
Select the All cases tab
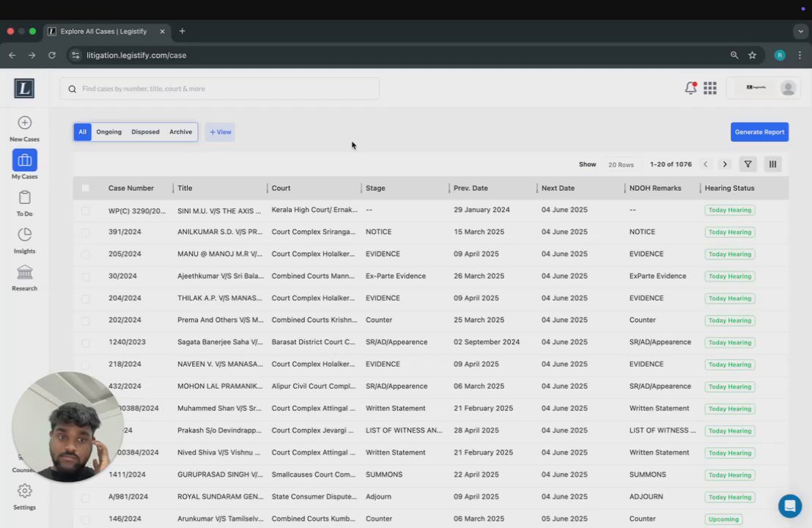[x=82, y=132]
